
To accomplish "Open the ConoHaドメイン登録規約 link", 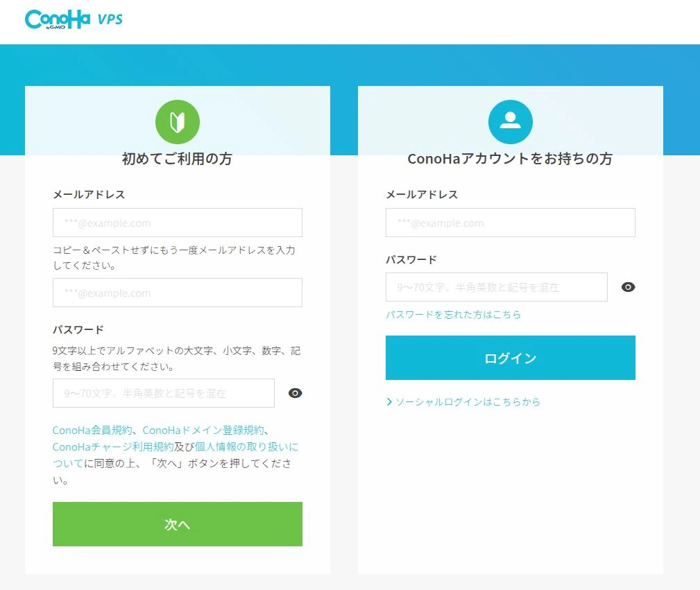I will (x=203, y=431).
